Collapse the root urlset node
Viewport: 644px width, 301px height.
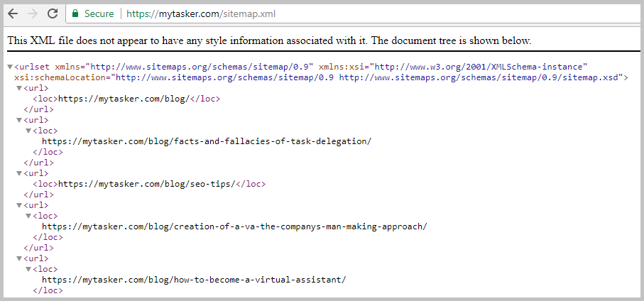(10, 67)
